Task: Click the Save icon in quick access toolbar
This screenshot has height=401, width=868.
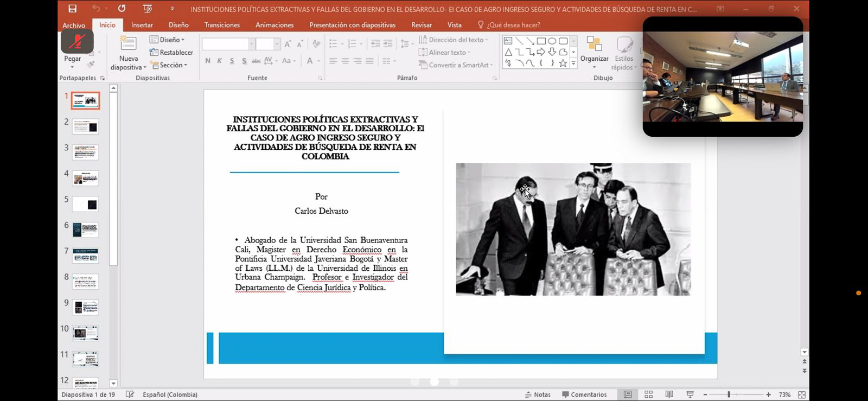Action: [72, 9]
